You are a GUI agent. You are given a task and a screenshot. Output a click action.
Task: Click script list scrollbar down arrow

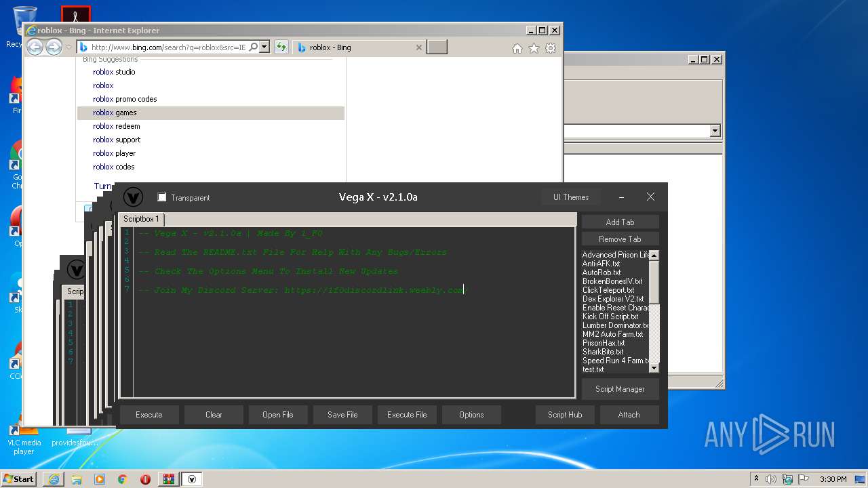click(654, 368)
